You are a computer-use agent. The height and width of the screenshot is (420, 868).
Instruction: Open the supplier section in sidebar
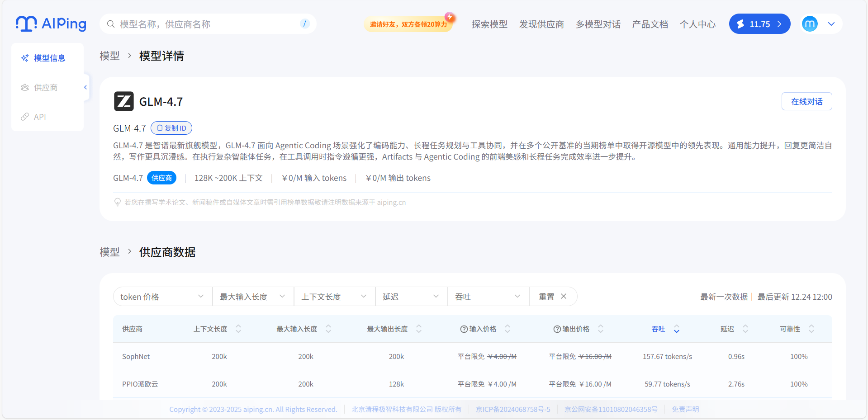(x=45, y=87)
